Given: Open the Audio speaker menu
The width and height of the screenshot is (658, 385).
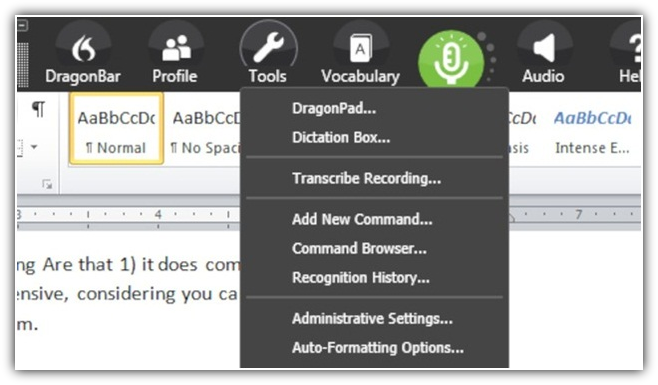Looking at the screenshot, I should (544, 49).
